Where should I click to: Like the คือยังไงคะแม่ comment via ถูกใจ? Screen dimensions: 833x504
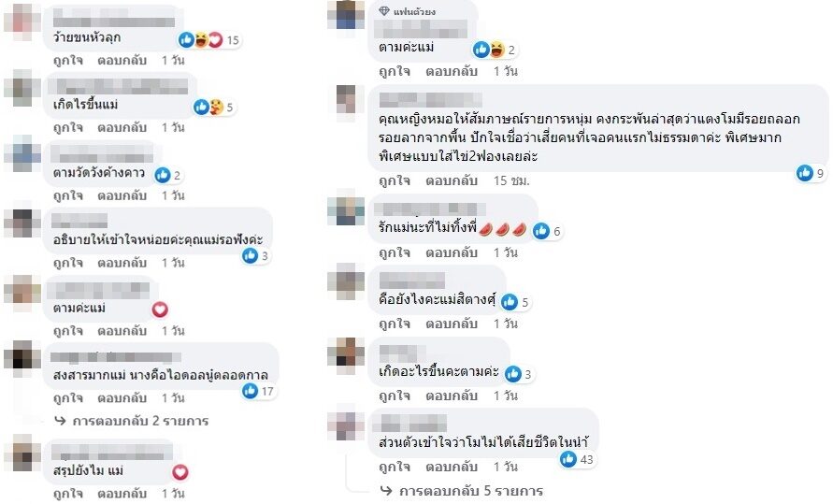click(x=395, y=324)
